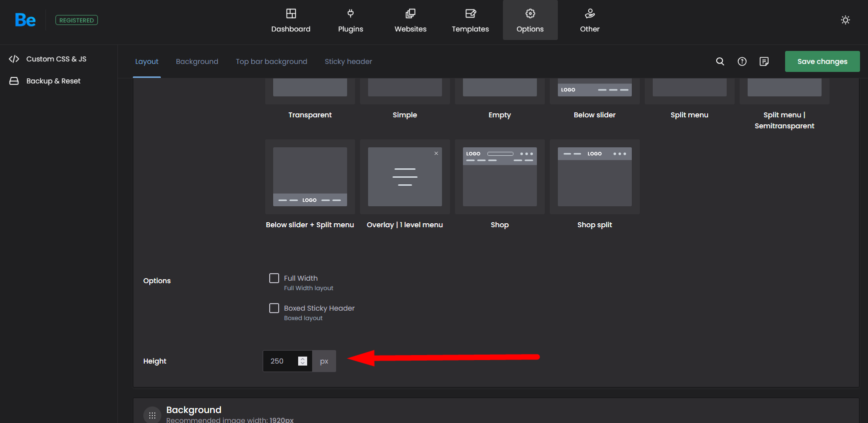Screen dimensions: 868x423
Task: Click the Be logo icon
Action: click(25, 20)
